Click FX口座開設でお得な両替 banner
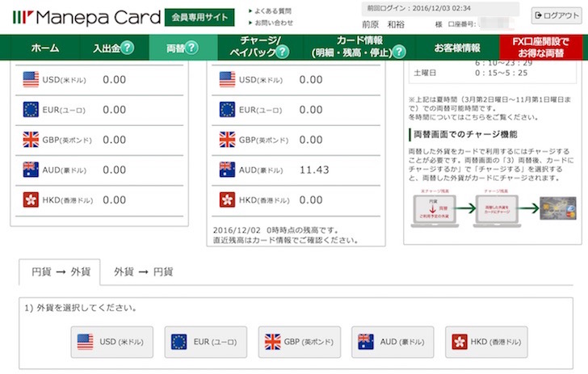Image resolution: width=588 pixels, height=374 pixels. pos(541,48)
